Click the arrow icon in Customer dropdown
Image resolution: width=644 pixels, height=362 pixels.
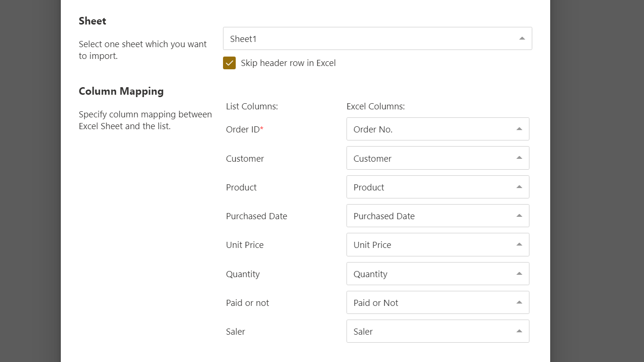[x=519, y=158]
